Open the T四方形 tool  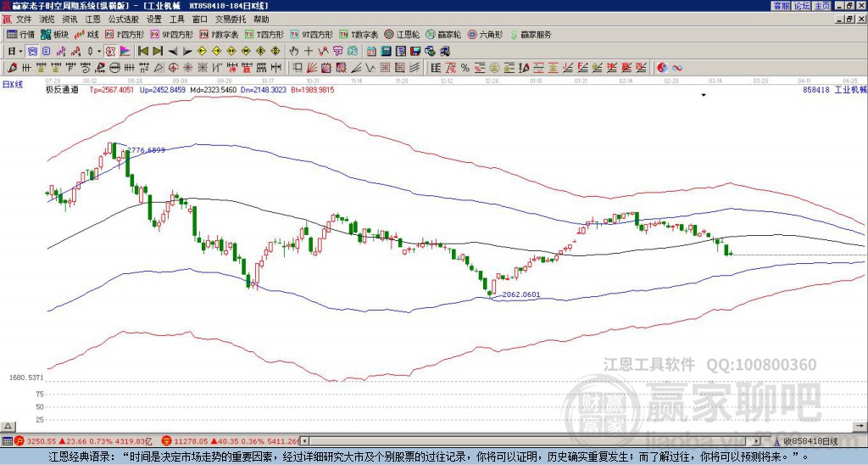coord(264,34)
